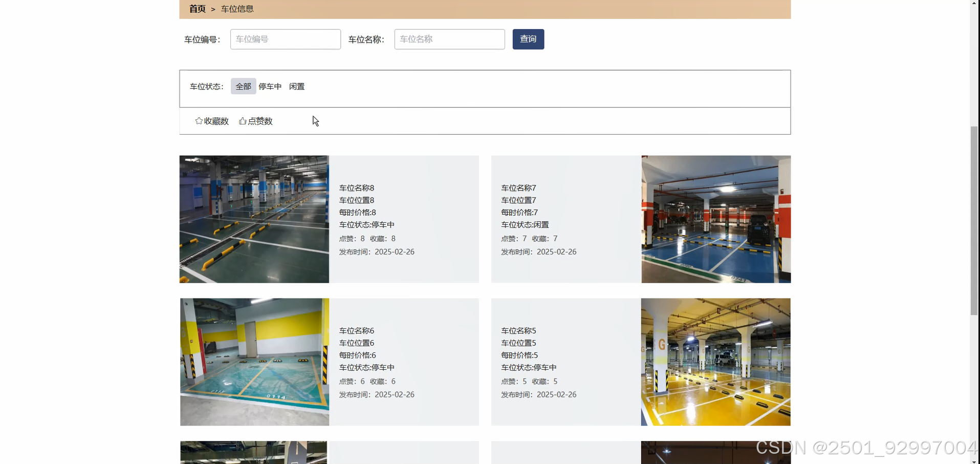Click 车位状态:停车中 on the 车位名称5 card
The width and height of the screenshot is (980, 464).
click(529, 368)
